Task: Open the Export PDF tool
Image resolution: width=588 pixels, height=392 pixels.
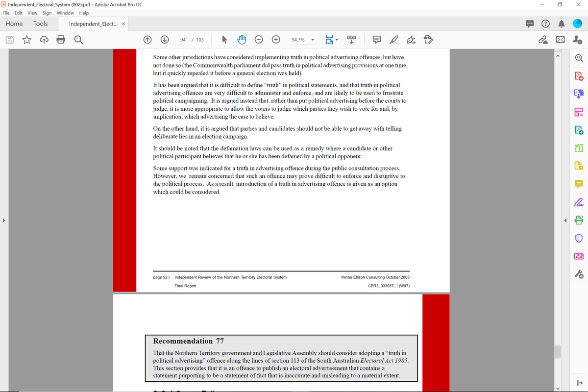Action: [579, 93]
